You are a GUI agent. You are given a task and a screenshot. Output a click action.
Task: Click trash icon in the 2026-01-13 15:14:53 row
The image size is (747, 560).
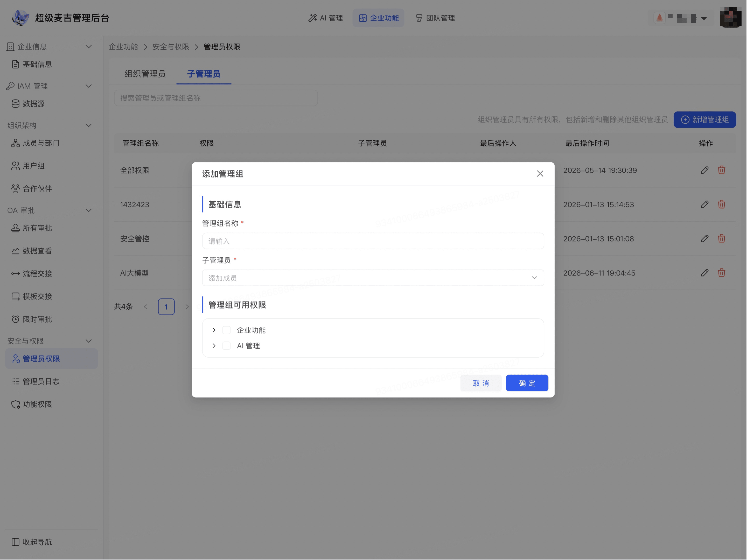[x=722, y=204]
